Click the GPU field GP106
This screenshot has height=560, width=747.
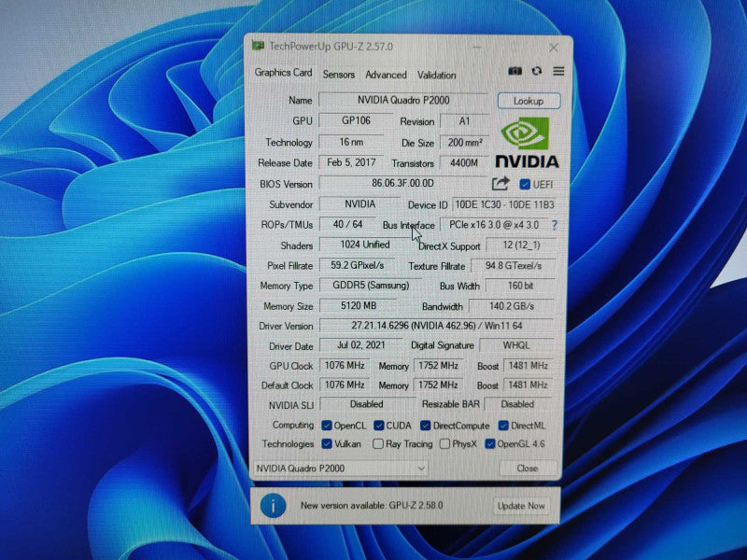pyautogui.click(x=356, y=120)
